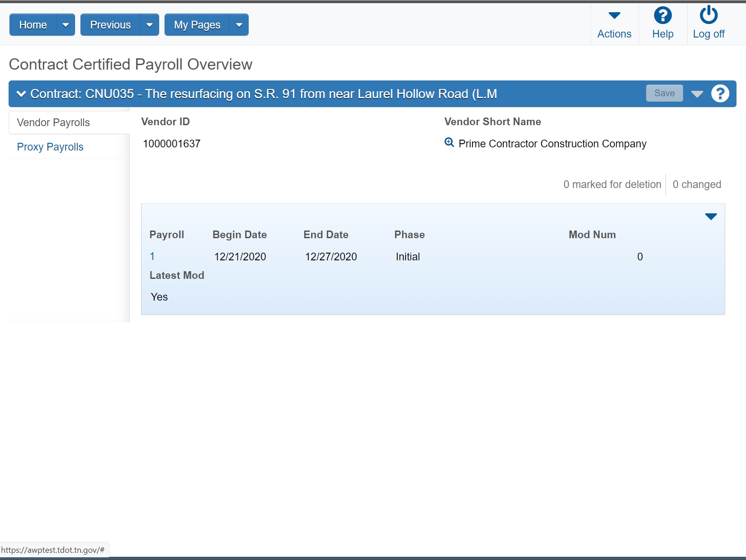Click the 0 changed indicator

697,184
